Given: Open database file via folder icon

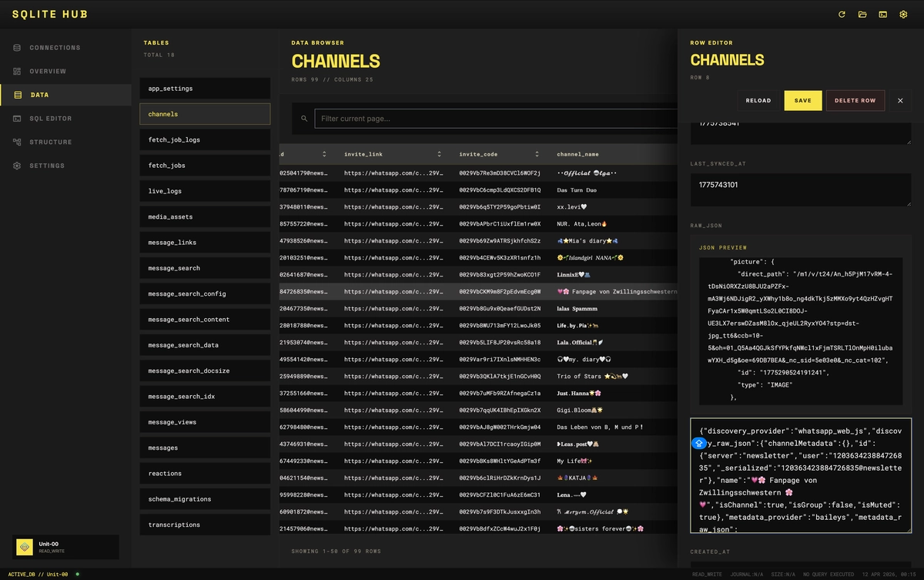Looking at the screenshot, I should (862, 15).
